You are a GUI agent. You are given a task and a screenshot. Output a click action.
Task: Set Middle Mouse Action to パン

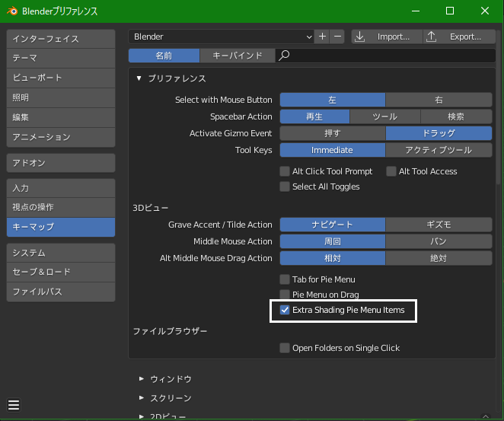(439, 241)
